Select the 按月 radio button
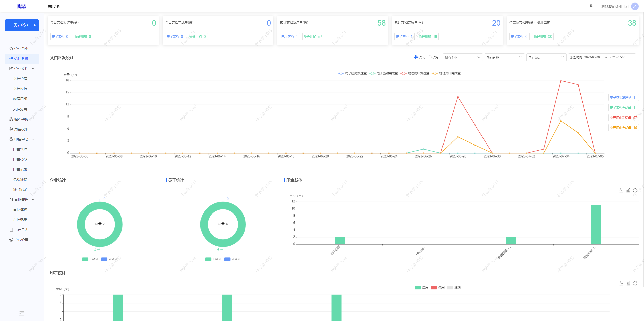This screenshot has width=644, height=321. point(430,57)
